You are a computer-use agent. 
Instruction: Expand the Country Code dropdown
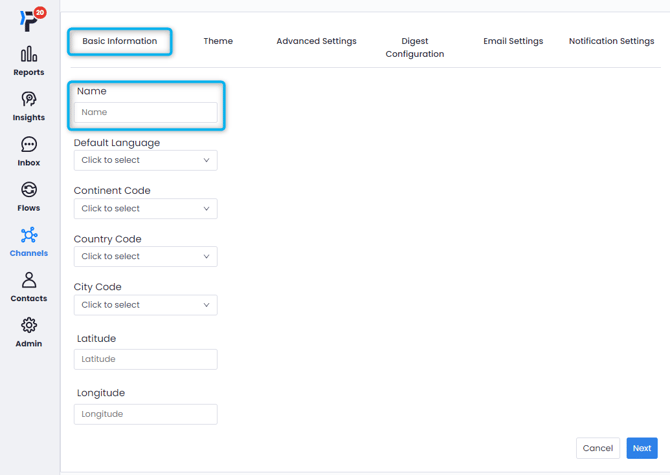tap(145, 257)
